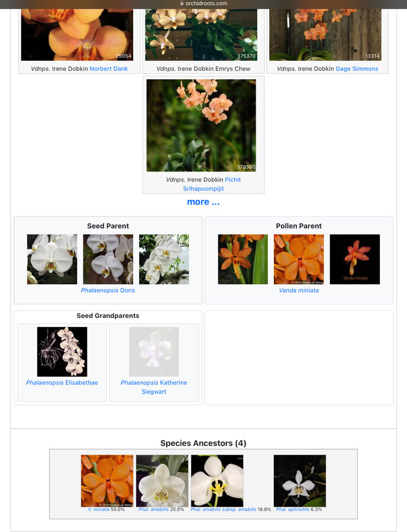
Task: Click the orchidroots.com address bar
Action: point(204,4)
